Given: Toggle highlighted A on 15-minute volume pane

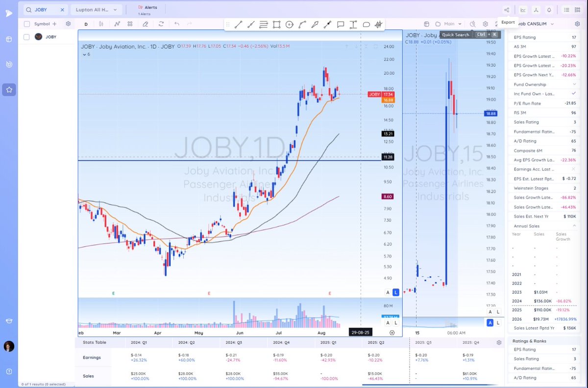Looking at the screenshot, I should coord(490,323).
